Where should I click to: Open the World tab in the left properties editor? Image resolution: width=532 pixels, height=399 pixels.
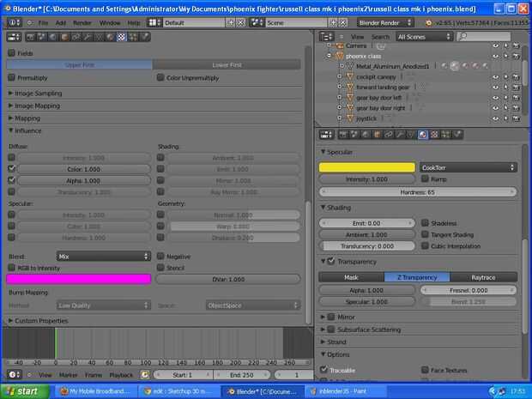pyautogui.click(x=53, y=37)
